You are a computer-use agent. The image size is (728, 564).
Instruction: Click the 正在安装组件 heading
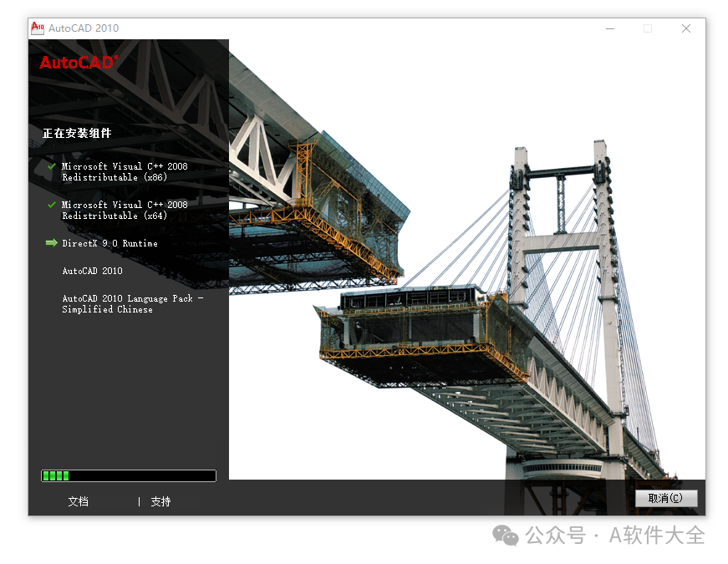(x=77, y=133)
